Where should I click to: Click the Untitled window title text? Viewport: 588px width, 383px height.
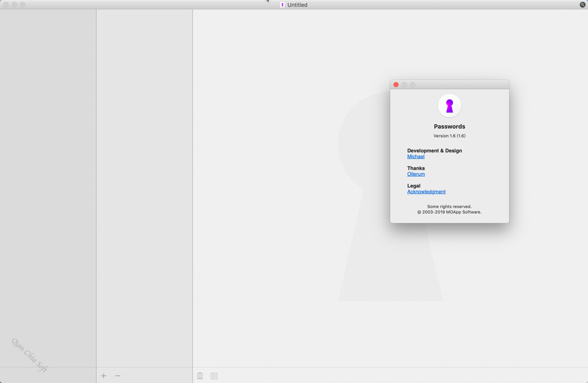point(298,5)
